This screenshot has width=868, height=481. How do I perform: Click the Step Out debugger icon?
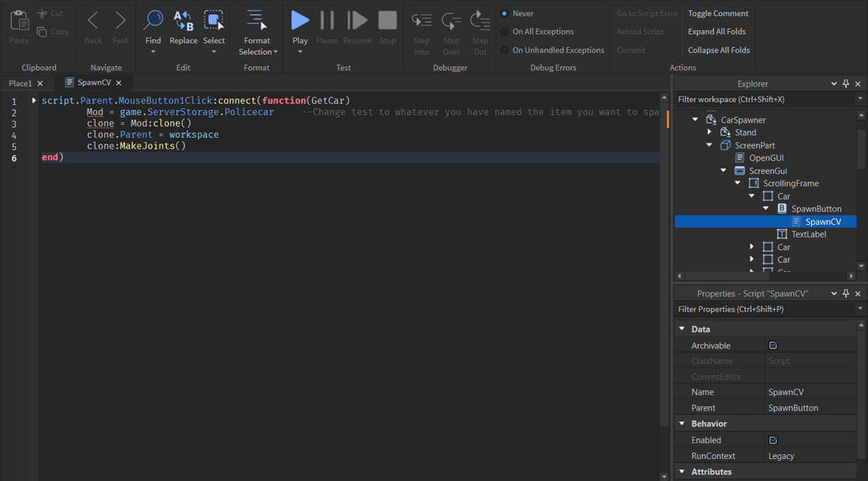tap(480, 20)
